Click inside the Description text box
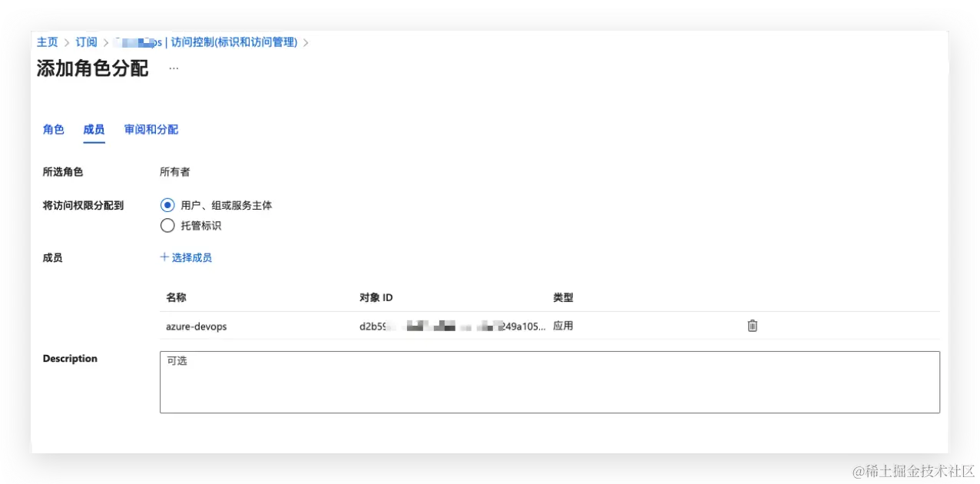Screen dimensions: 980x484 (x=549, y=382)
